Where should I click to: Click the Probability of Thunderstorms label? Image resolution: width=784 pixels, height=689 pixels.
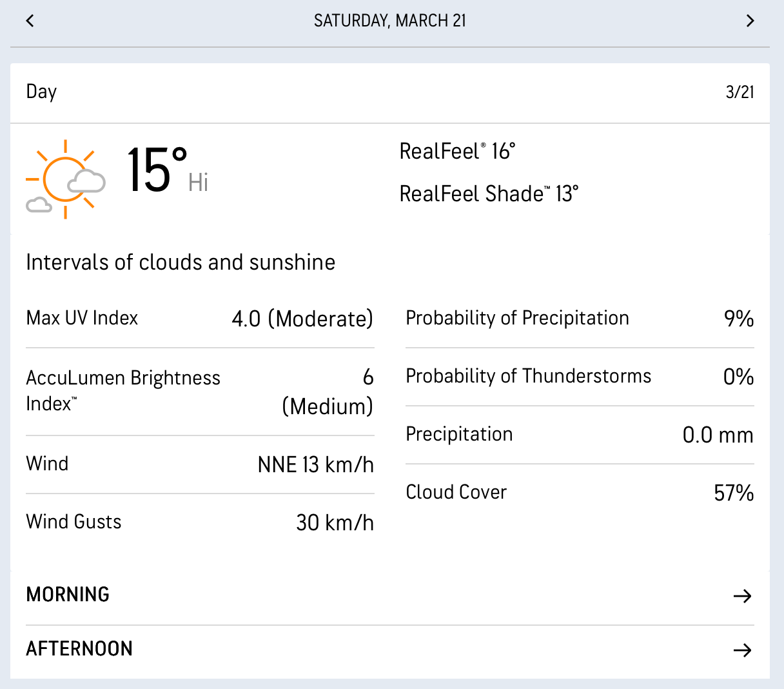(528, 376)
